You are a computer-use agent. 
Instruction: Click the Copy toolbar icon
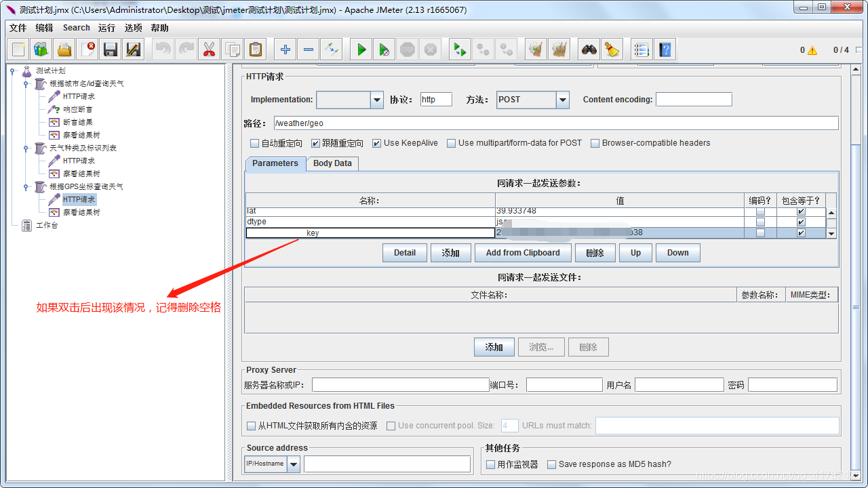232,49
